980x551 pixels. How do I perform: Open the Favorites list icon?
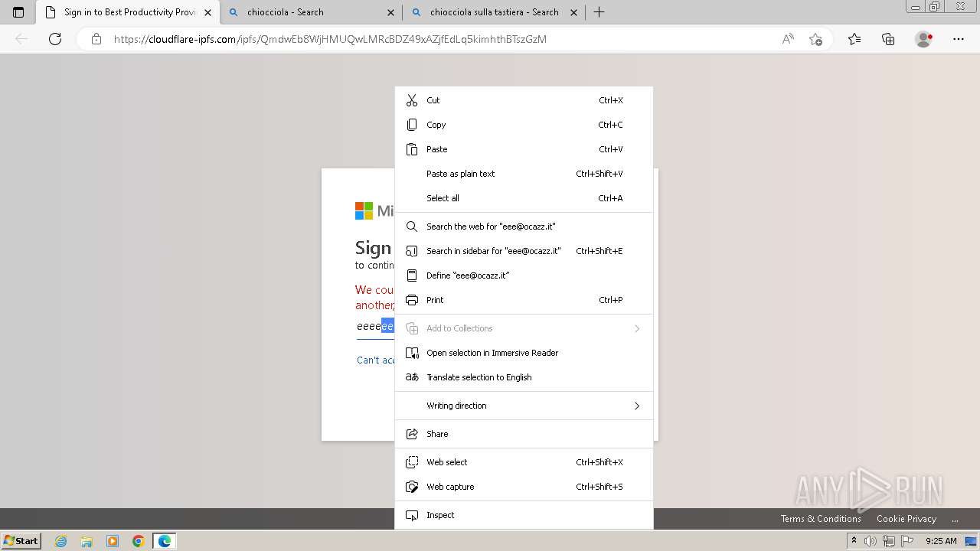[x=854, y=39]
